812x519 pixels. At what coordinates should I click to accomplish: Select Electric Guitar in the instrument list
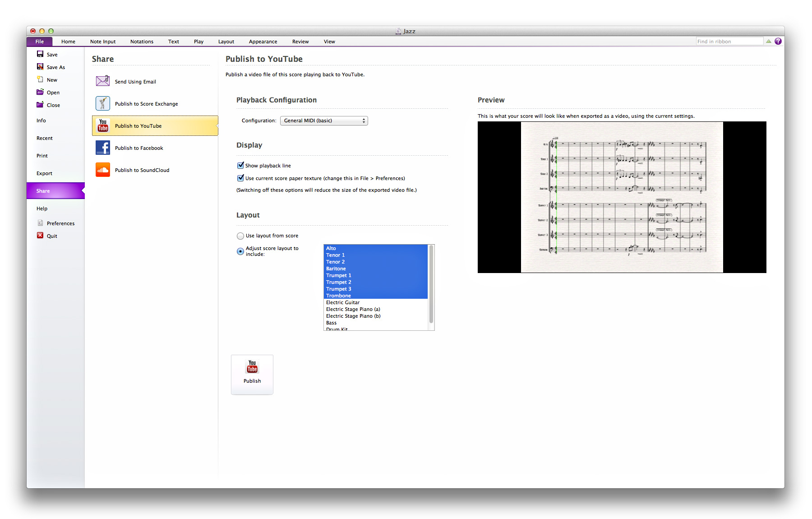[x=376, y=302]
